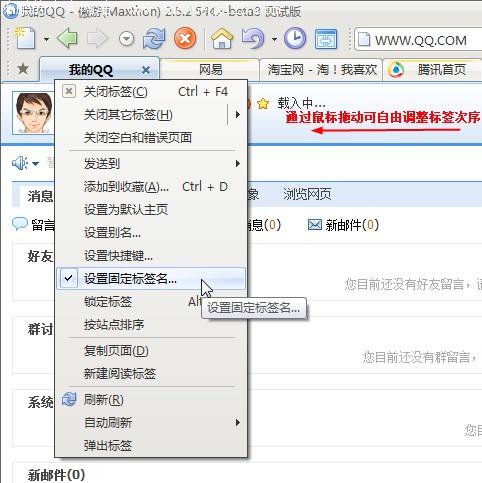Open the favorites star icon
Viewport: 482px width, 483px height.
tap(23, 69)
